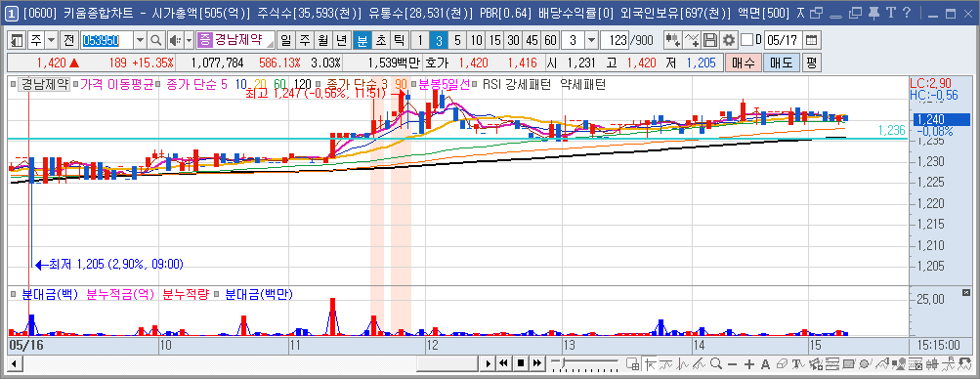980x379 pixels.
Task: Open the 주 type dropdown arrow
Action: tap(51, 41)
